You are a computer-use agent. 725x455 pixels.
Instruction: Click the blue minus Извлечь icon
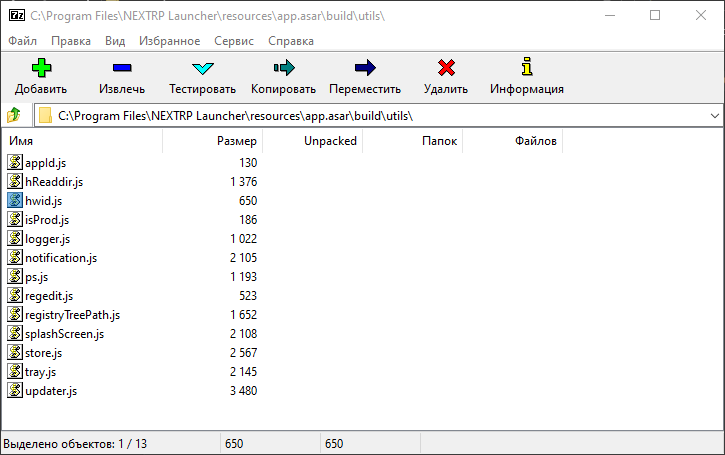click(x=121, y=69)
